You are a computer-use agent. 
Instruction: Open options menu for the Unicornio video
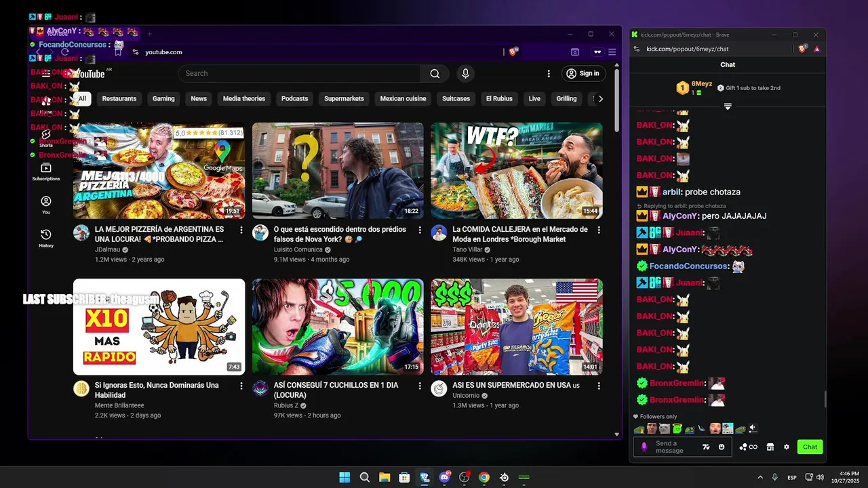(x=599, y=386)
